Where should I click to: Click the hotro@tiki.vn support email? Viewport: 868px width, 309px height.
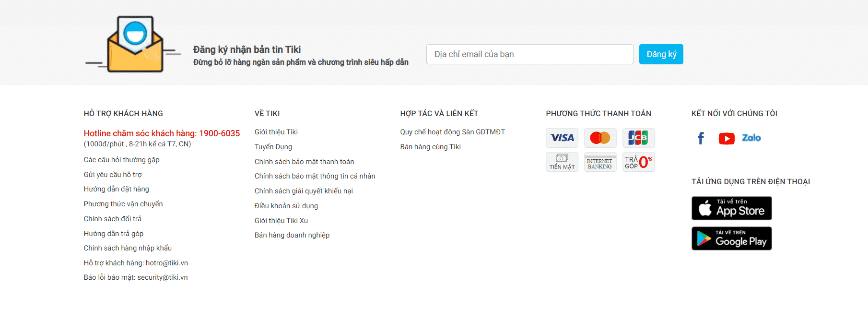[167, 263]
